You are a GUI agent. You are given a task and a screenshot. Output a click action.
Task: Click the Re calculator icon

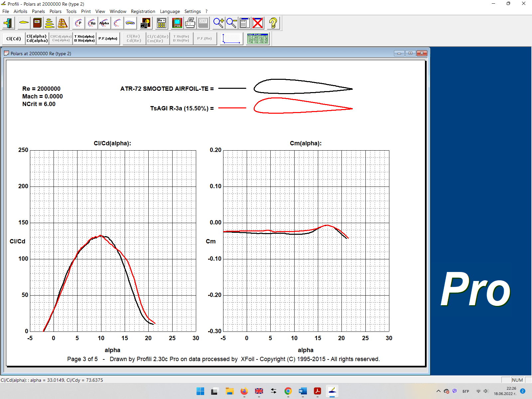162,23
